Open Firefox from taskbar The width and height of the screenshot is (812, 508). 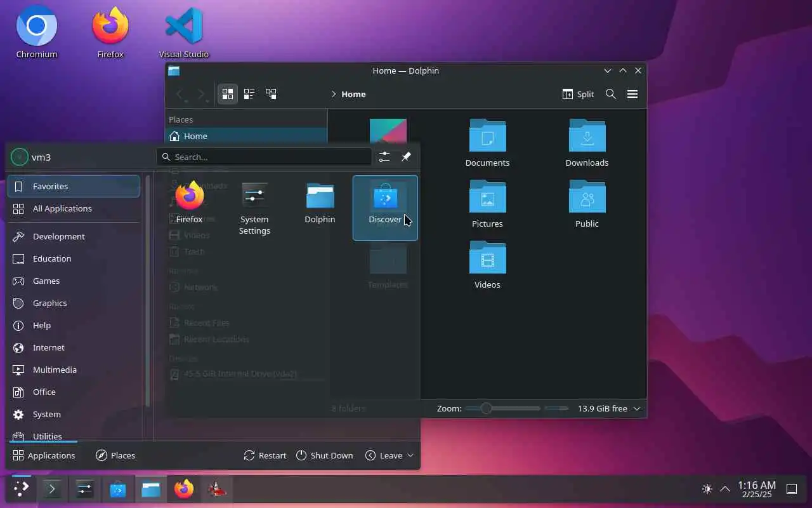[x=184, y=489]
